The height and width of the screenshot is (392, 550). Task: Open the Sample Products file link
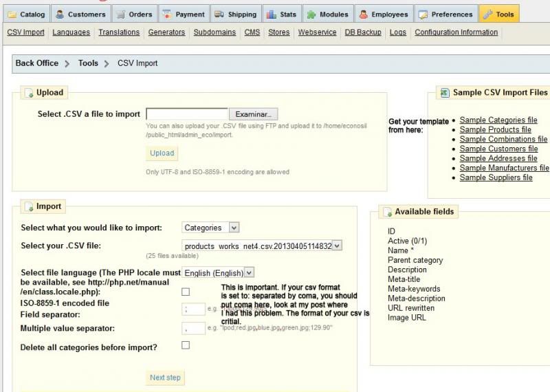495,129
